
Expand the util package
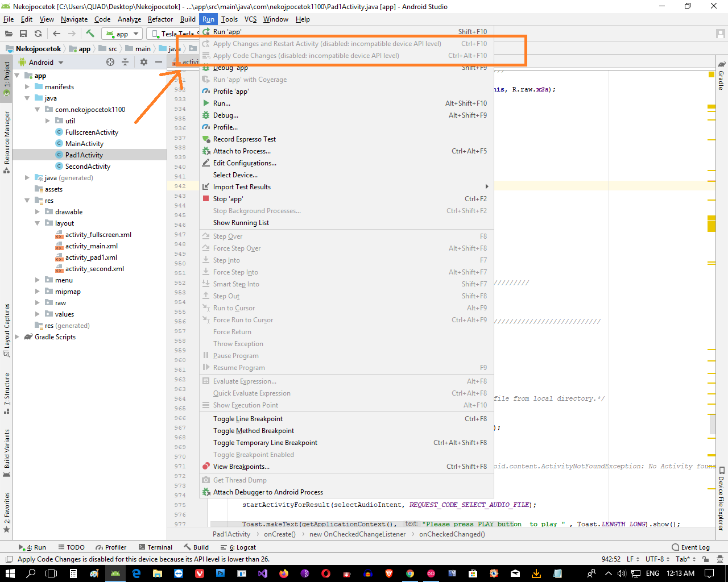tap(48, 121)
